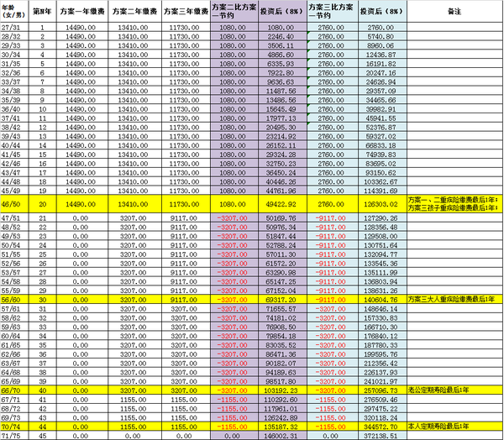Select cell with value 5740.80
This screenshot has height=440, width=504.
click(382, 36)
